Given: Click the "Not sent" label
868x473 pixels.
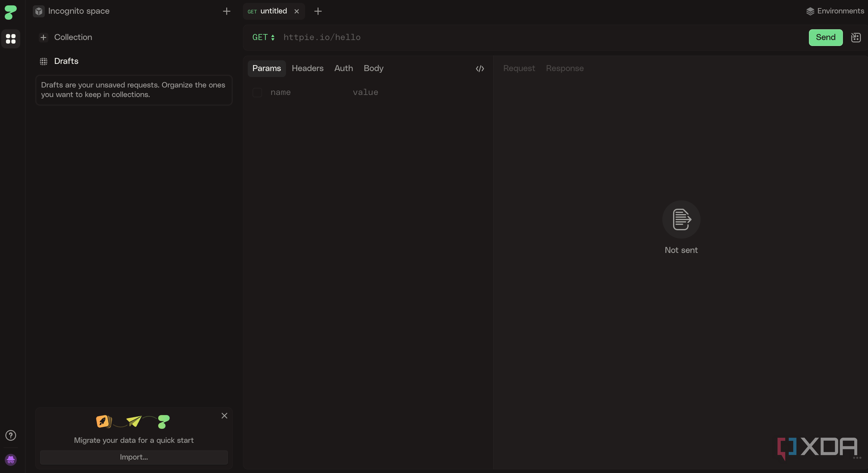Looking at the screenshot, I should [x=681, y=250].
